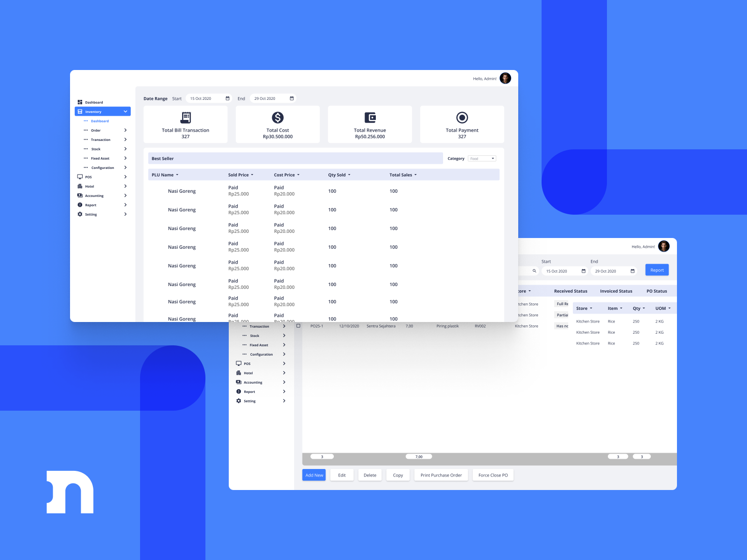Select the Accounting icon in the sidebar
Screen dimensions: 747x560
tap(80, 196)
